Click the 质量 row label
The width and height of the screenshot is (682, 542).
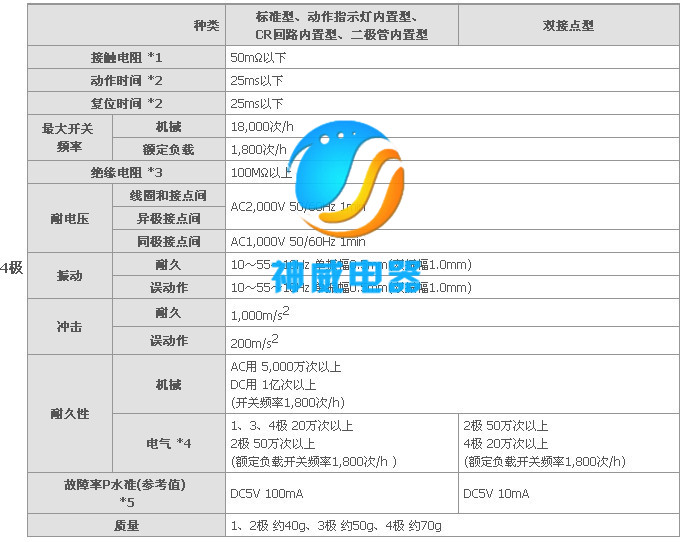[126, 525]
